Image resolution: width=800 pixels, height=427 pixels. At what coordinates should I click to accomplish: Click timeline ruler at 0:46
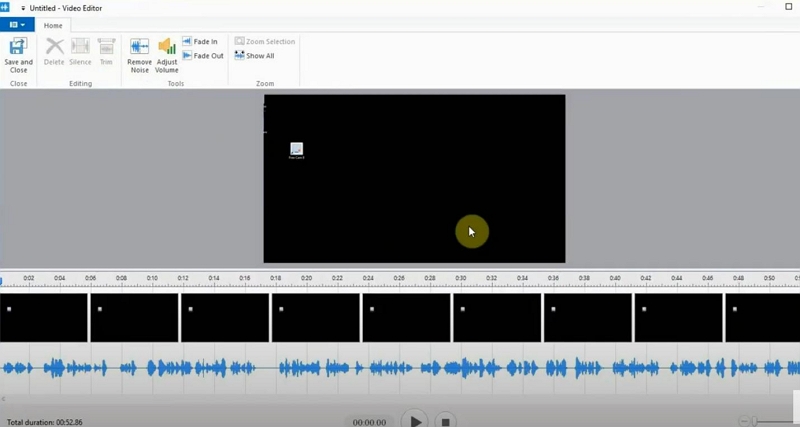[707, 279]
